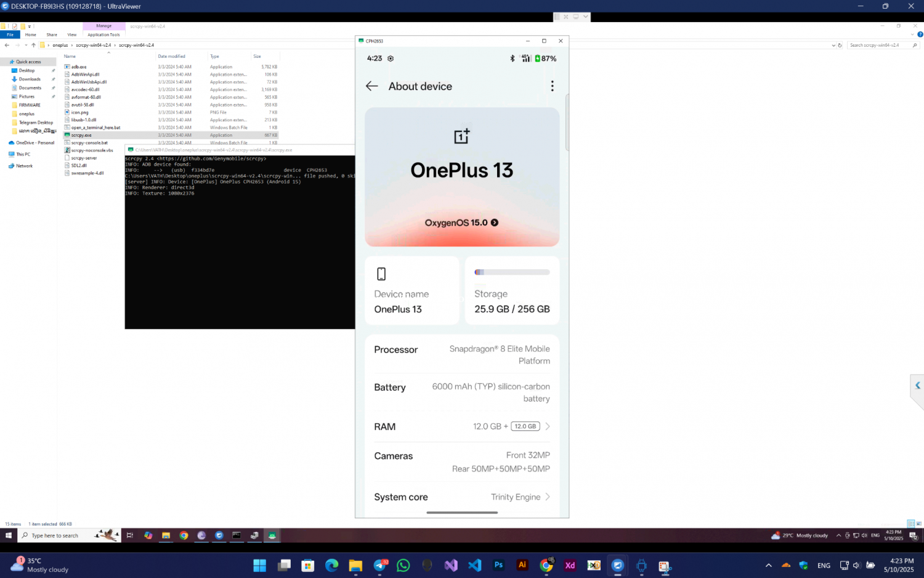Open the View ribbon tab

click(72, 35)
